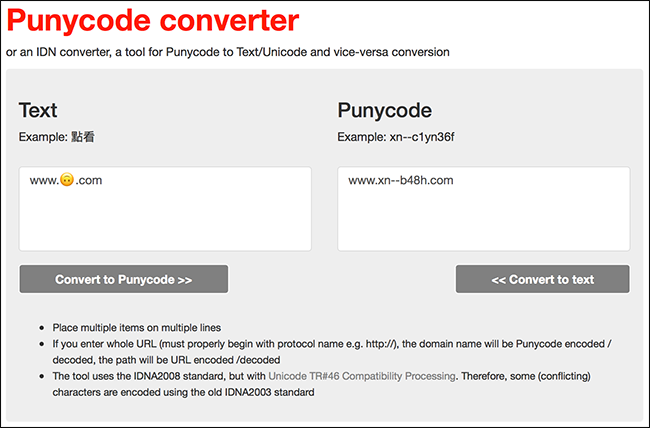Open Unicode TR#46 Compatibility Processing link
The image size is (650, 428).
click(x=362, y=376)
